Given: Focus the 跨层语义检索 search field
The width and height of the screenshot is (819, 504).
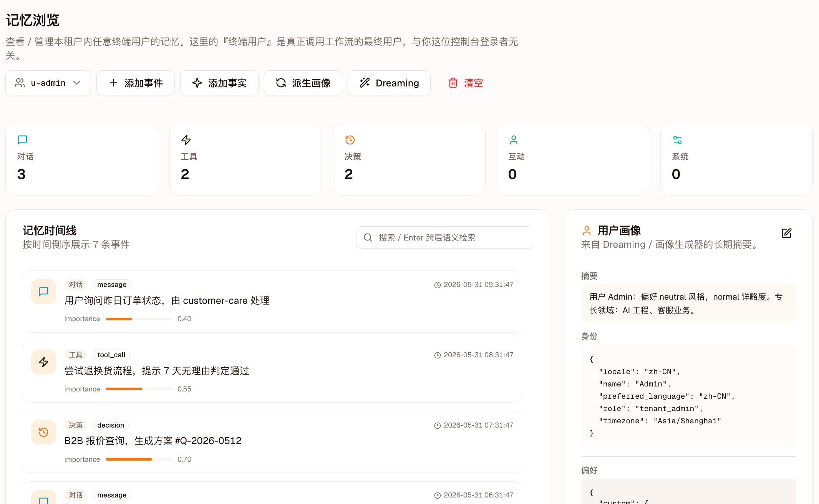Looking at the screenshot, I should pyautogui.click(x=444, y=237).
